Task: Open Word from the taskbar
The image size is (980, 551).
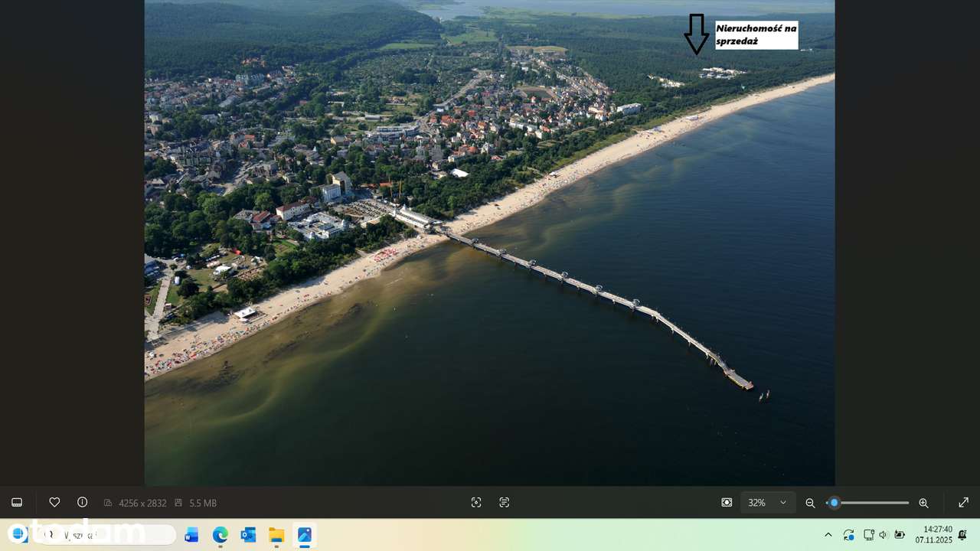Action: (x=191, y=535)
